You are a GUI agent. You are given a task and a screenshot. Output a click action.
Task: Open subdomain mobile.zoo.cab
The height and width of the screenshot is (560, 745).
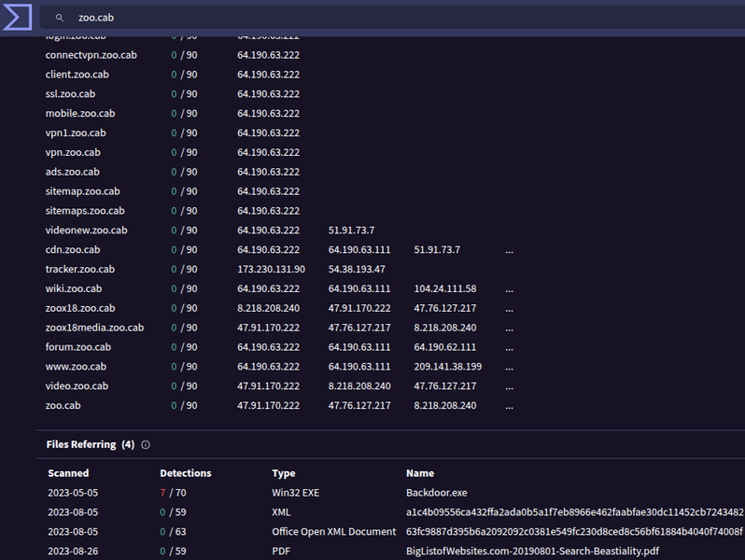coord(80,114)
